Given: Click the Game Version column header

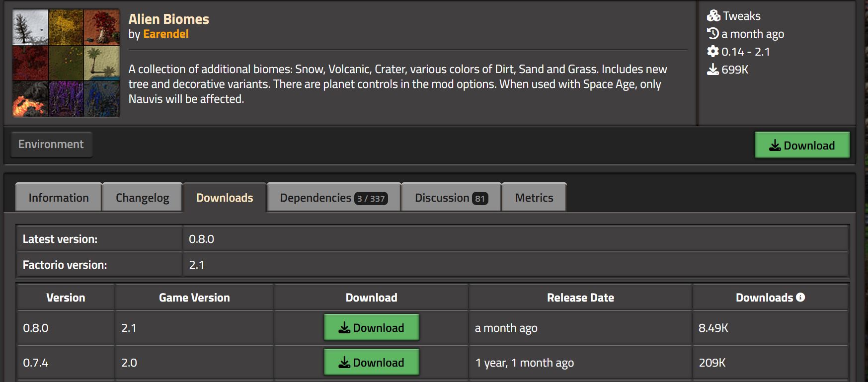Looking at the screenshot, I should 194,298.
